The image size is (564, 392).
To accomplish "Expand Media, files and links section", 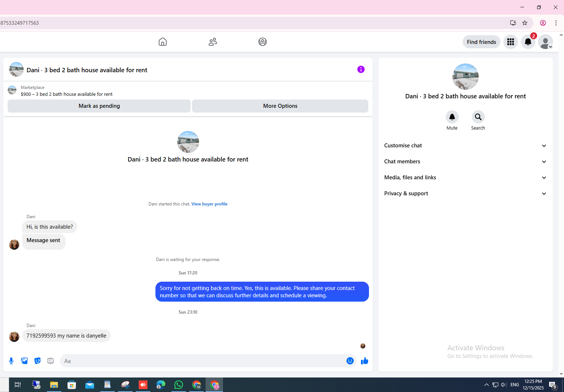I will 465,177.
